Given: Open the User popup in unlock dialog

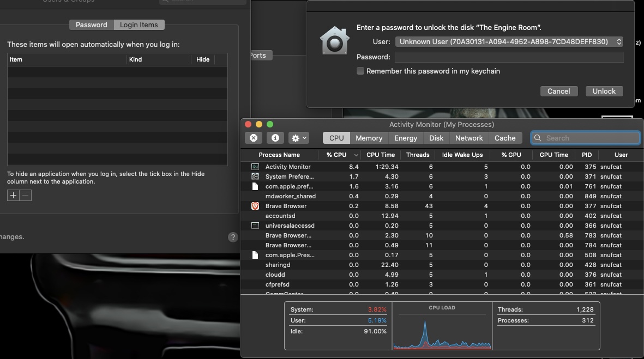Looking at the screenshot, I should coord(509,41).
